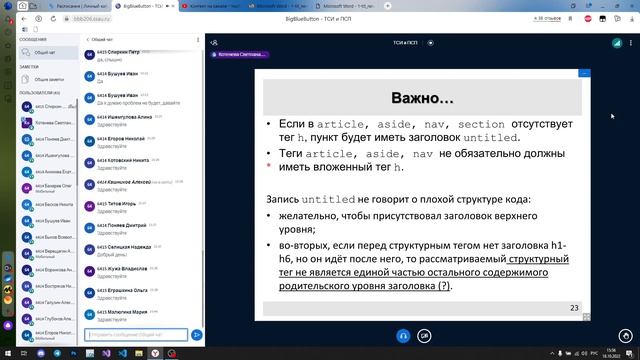Click user 6414 Бушуев Иван in user list
This screenshot has height=360, width=640.
coord(48,221)
